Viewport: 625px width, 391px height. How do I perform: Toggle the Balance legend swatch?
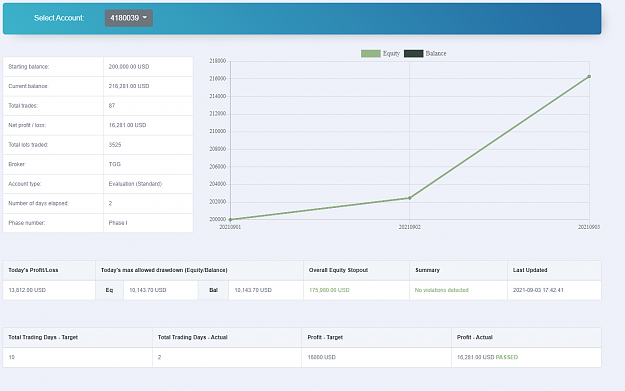[413, 53]
